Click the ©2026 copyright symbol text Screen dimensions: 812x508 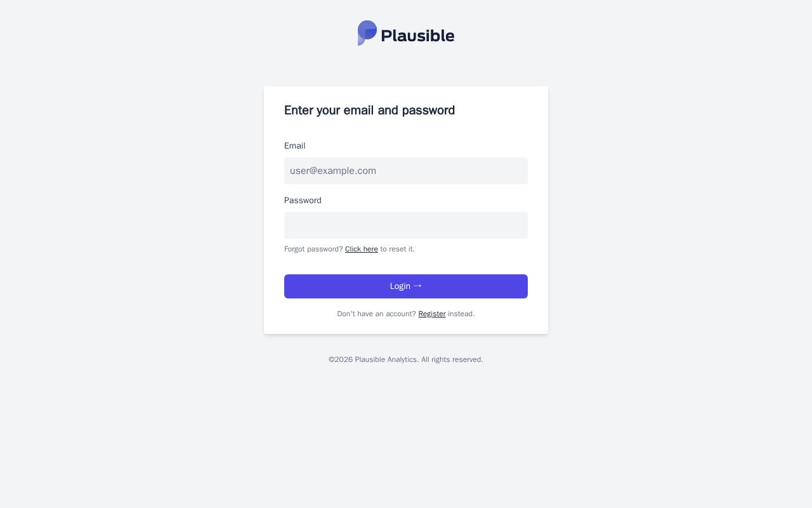341,359
